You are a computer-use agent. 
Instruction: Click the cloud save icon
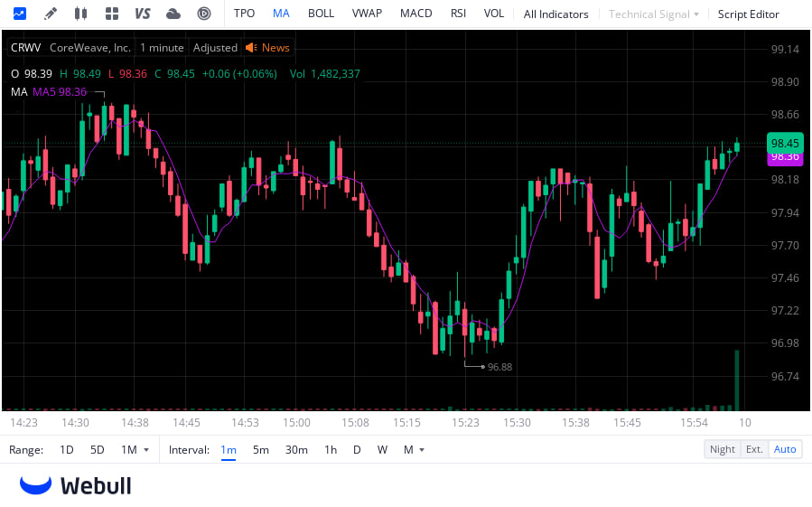click(173, 14)
